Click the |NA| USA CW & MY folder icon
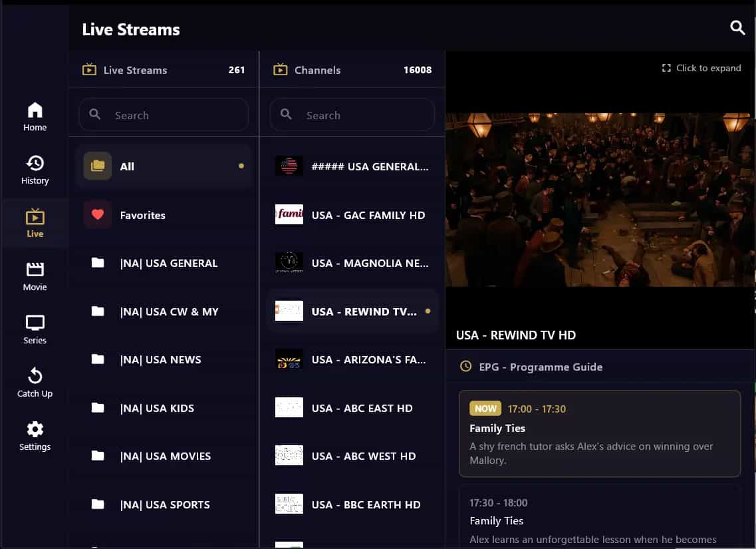The width and height of the screenshot is (756, 549). tap(98, 311)
